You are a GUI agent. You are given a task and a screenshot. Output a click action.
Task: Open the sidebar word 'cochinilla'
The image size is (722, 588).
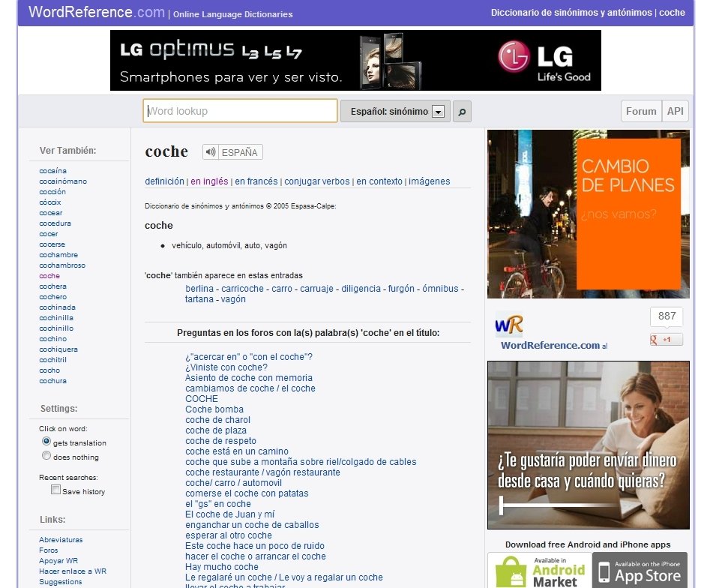56,318
